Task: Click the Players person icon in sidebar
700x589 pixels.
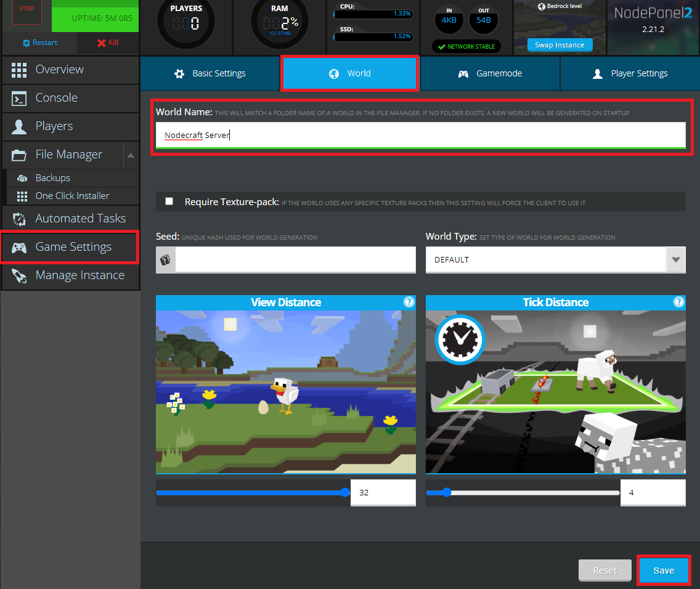Action: (19, 126)
